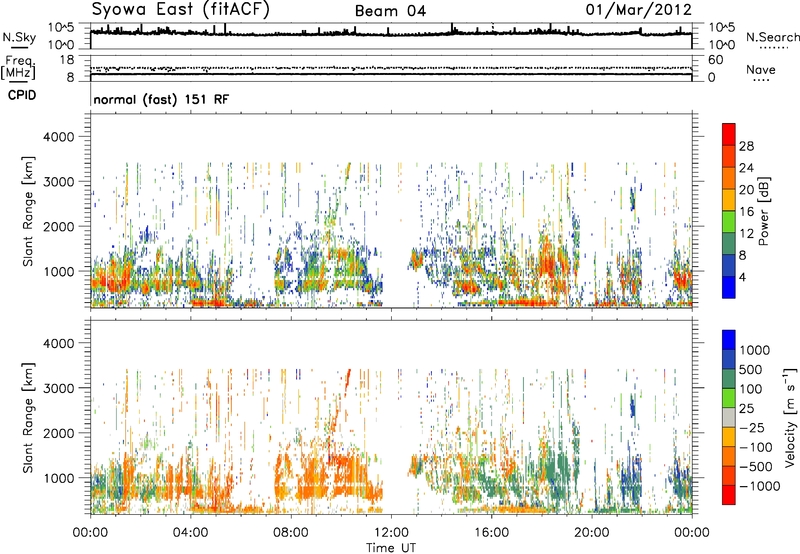Click the "04:00" time tick label
The height and width of the screenshot is (554, 800).
coord(190,533)
